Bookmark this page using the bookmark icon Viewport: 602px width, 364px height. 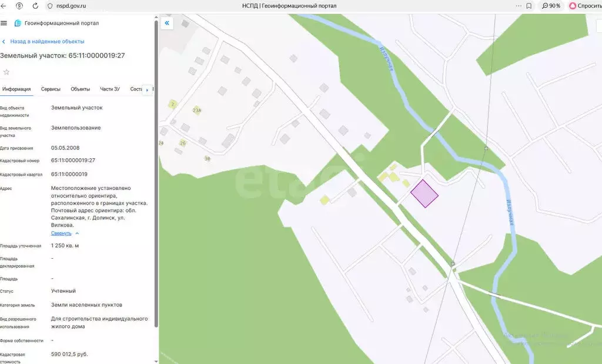[529, 6]
